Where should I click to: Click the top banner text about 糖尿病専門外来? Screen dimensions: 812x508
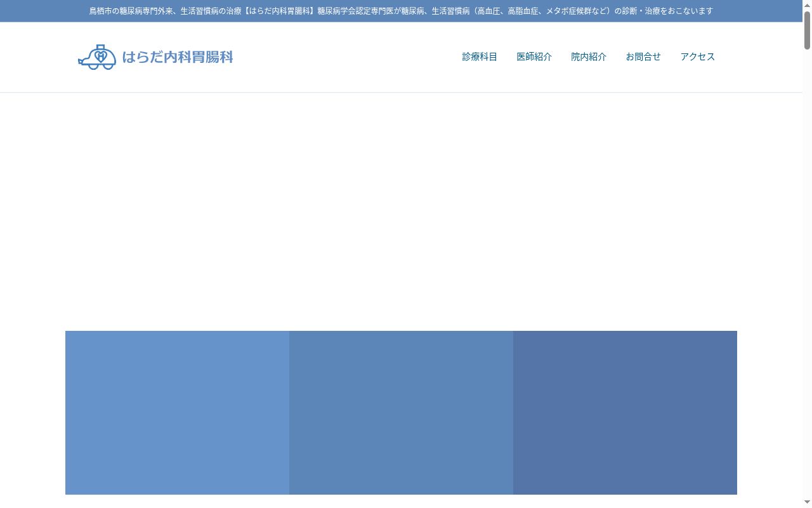click(x=401, y=11)
